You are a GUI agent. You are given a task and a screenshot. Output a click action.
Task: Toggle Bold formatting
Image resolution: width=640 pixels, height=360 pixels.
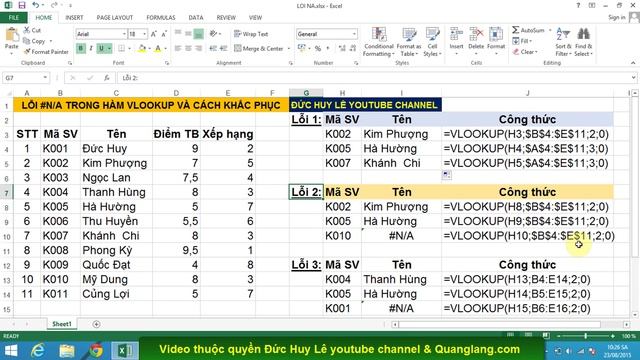coord(81,49)
